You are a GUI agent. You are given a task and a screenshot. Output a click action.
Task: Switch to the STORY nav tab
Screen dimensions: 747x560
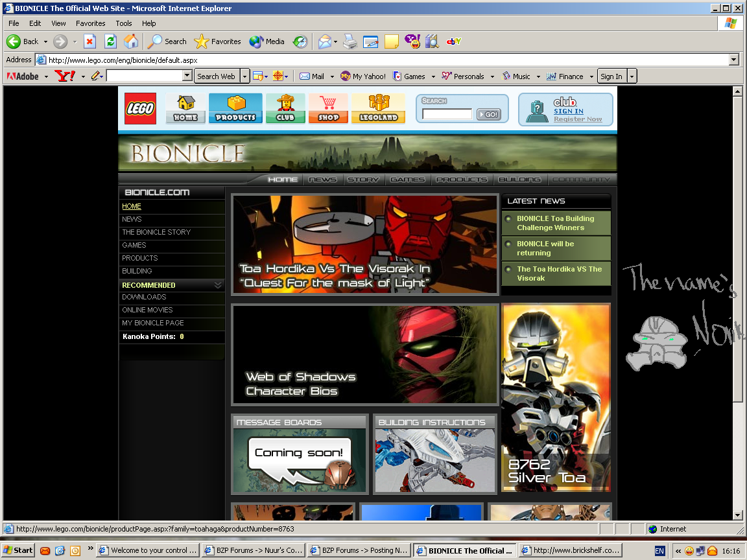[x=363, y=180]
